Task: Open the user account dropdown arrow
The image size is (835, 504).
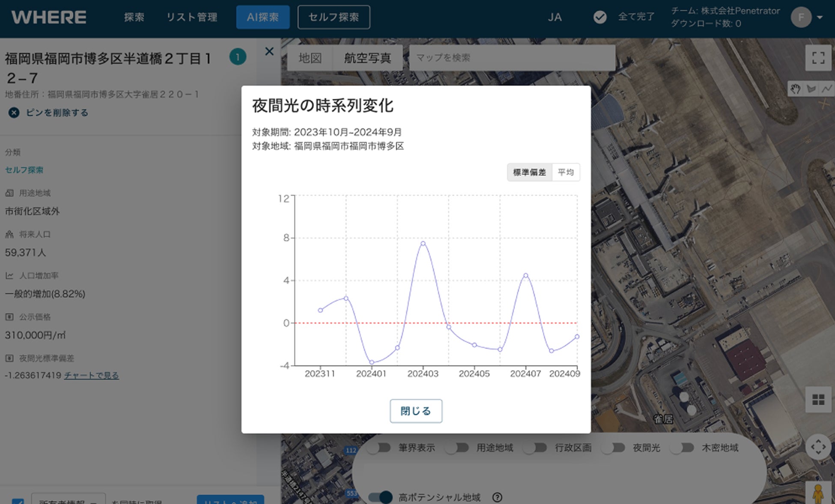Action: tap(820, 18)
